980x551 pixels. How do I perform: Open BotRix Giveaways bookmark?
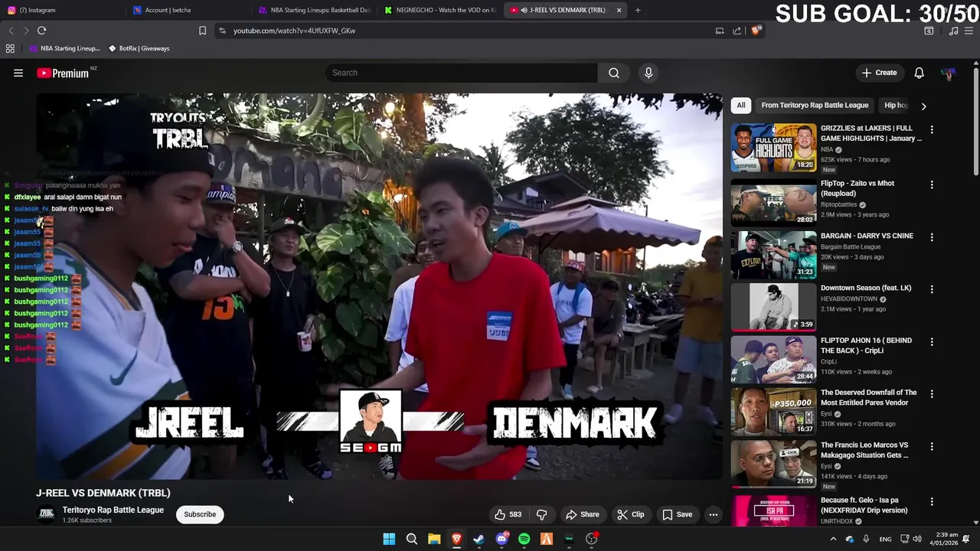[139, 48]
